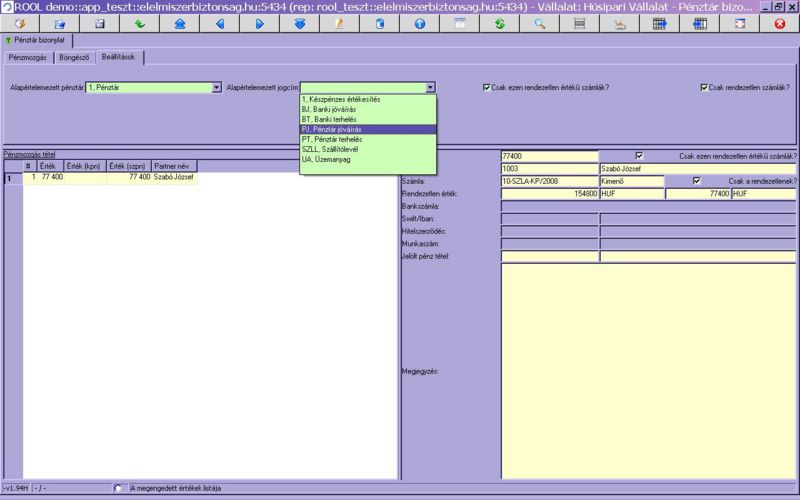Image resolution: width=800 pixels, height=500 pixels.
Task: Click the blue info circle toolbar icon
Action: coord(419,22)
